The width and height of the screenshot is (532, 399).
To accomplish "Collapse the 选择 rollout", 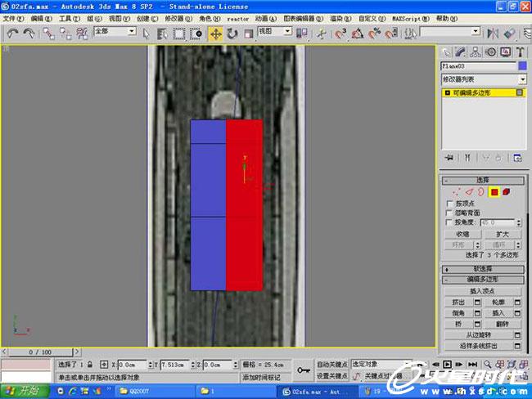I will [483, 180].
